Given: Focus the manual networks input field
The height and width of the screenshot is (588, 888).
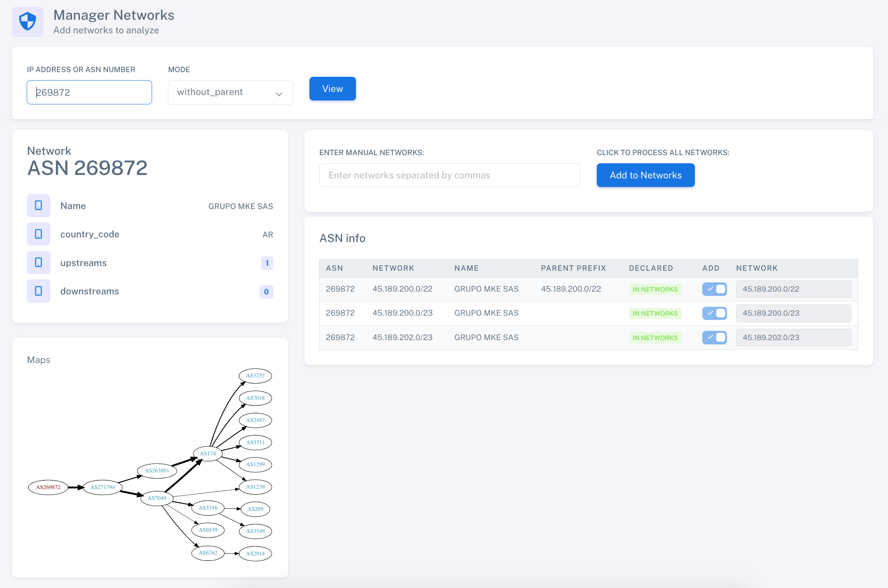Looking at the screenshot, I should tap(449, 175).
